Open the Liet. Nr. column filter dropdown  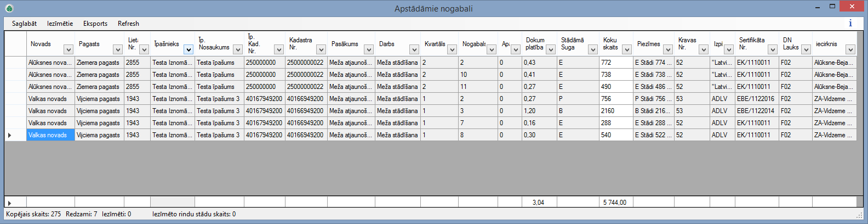point(144,49)
